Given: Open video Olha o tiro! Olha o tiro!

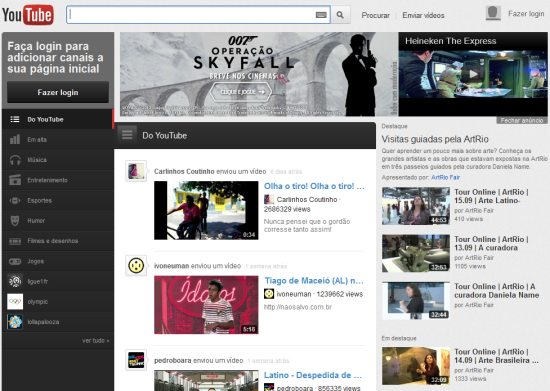Looking at the screenshot, I should click(314, 186).
